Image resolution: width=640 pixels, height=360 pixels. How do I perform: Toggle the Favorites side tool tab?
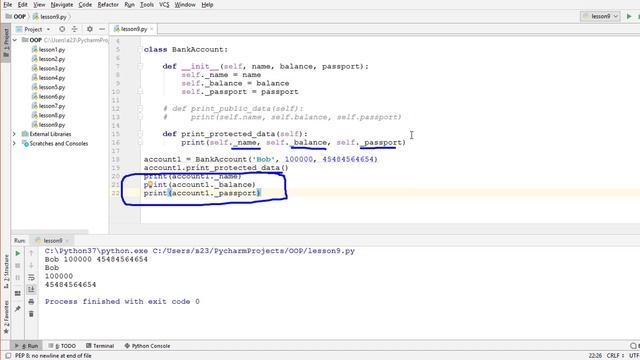pyautogui.click(x=6, y=316)
